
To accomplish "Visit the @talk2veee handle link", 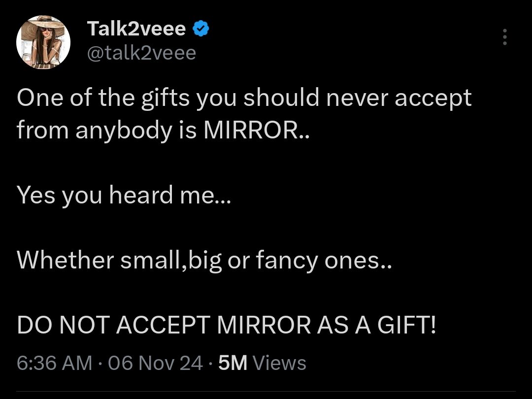I will pos(141,53).
